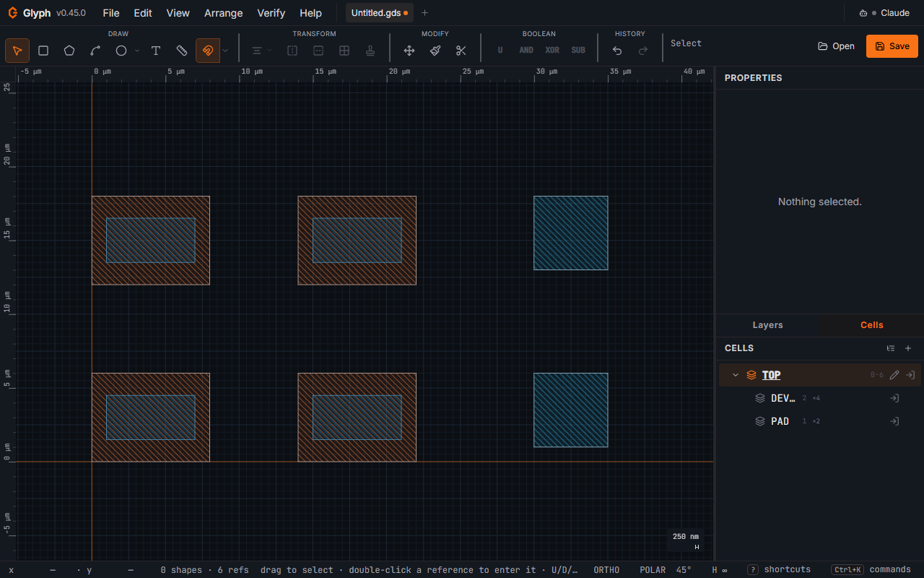Click the Array grid transform icon
Viewport: 924px width, 578px height.
(344, 51)
